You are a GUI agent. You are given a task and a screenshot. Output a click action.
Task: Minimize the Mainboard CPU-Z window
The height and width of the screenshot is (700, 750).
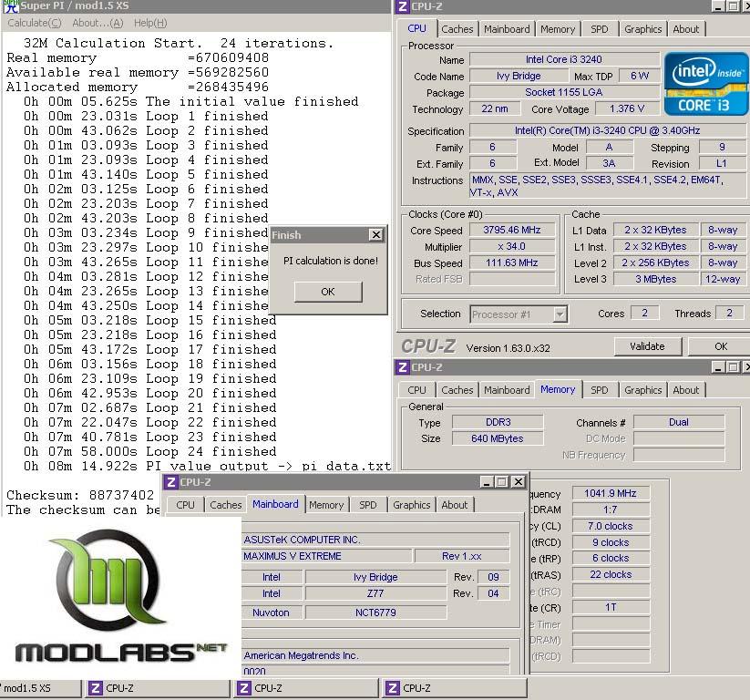point(487,482)
